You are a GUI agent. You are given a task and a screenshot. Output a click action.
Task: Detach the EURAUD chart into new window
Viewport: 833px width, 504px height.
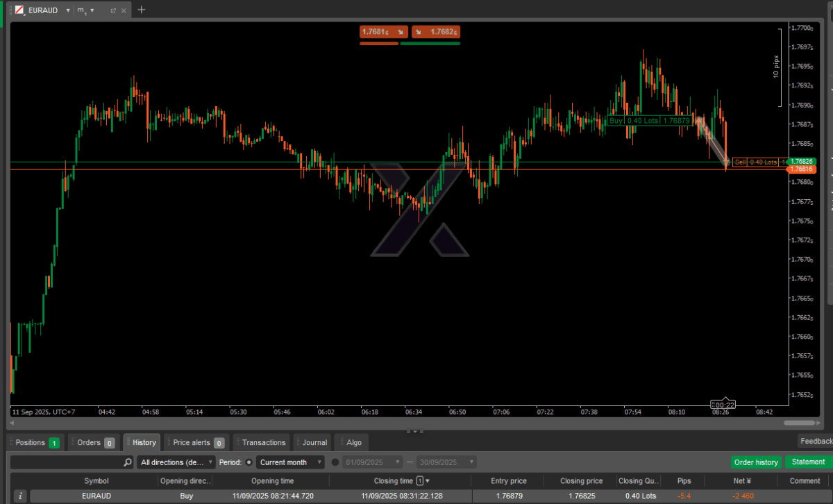pos(113,10)
